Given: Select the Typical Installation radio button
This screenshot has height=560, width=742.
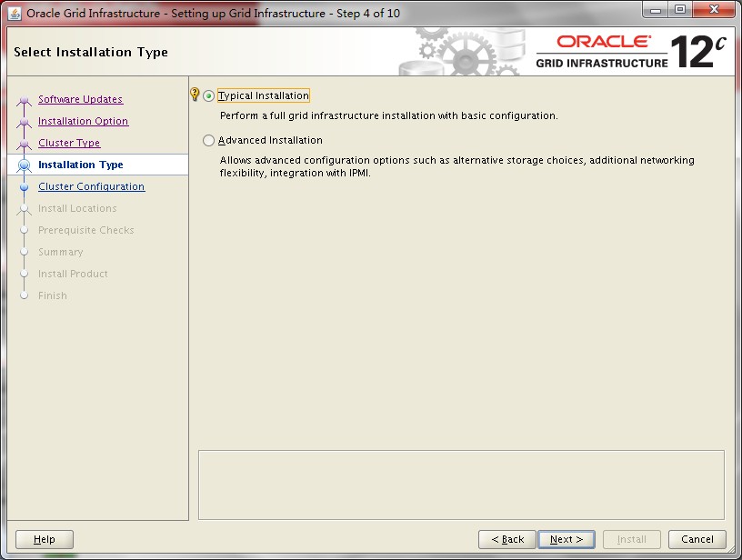Looking at the screenshot, I should coord(209,96).
